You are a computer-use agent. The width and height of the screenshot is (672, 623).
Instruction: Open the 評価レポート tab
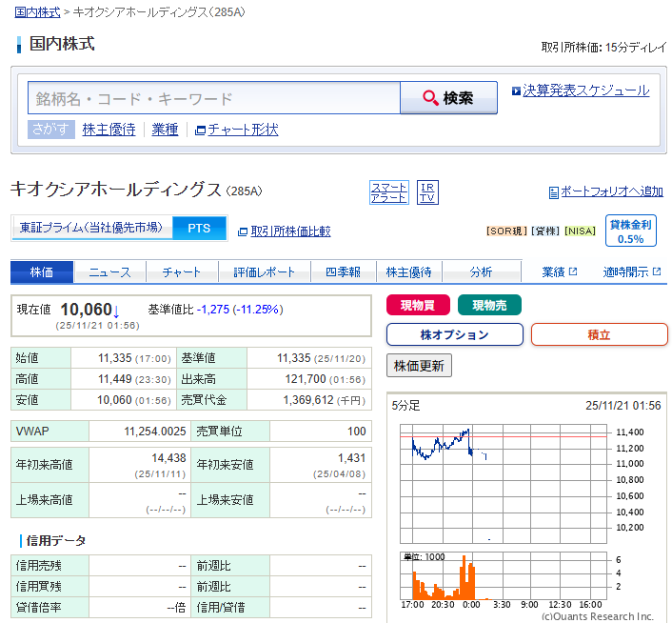point(265,271)
